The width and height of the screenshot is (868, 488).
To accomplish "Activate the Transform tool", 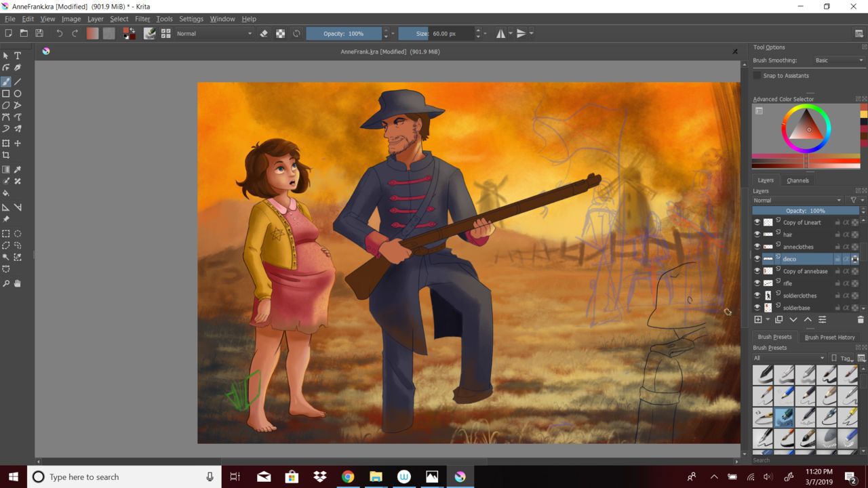I will pos(6,143).
